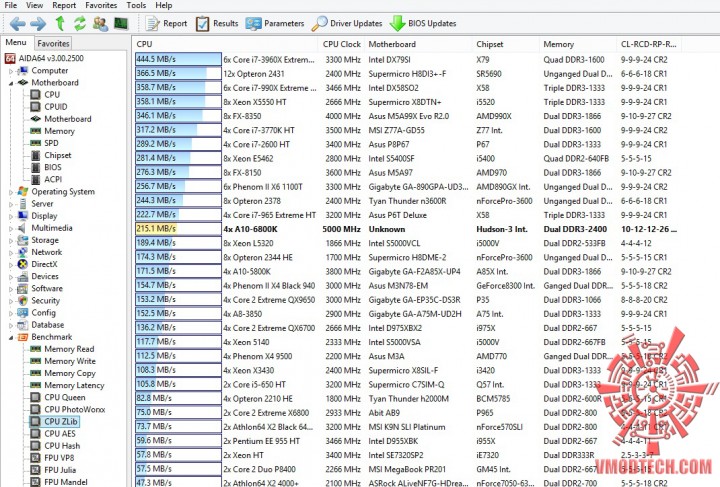
Task: Open the Memory Copy benchmark
Action: 70,373
